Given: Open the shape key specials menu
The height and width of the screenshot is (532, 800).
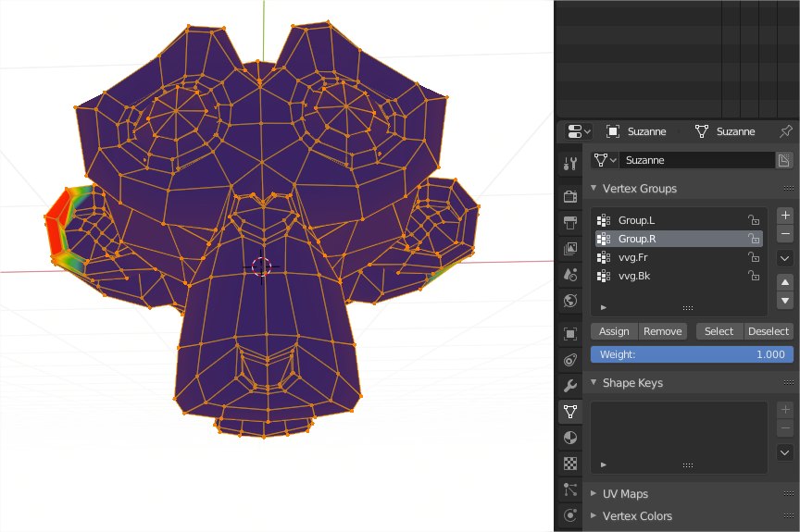Looking at the screenshot, I should [785, 452].
